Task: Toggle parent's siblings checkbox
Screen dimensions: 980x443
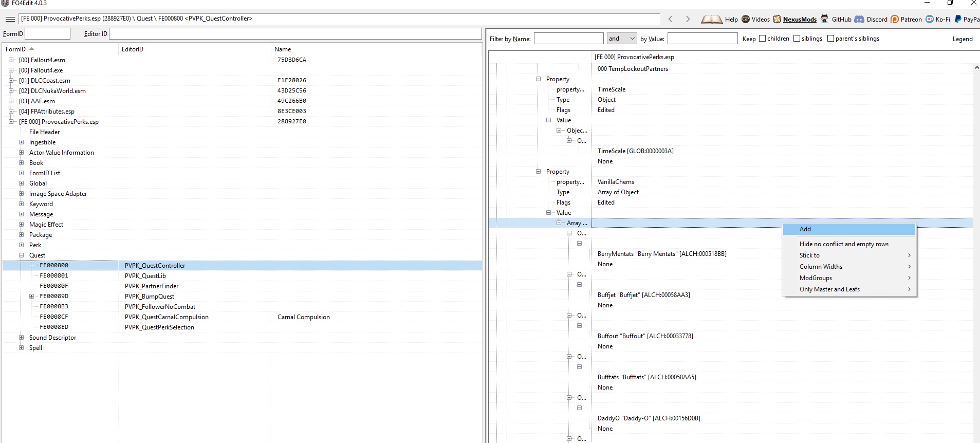Action: (831, 39)
